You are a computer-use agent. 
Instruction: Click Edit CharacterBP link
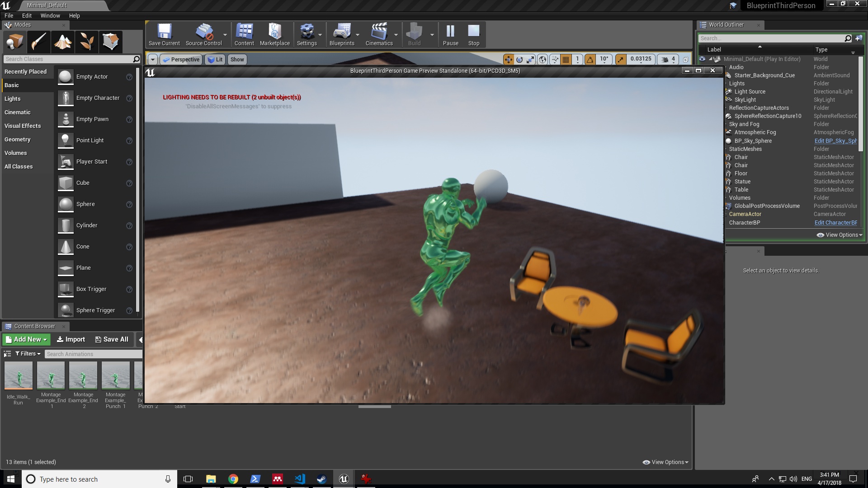835,222
